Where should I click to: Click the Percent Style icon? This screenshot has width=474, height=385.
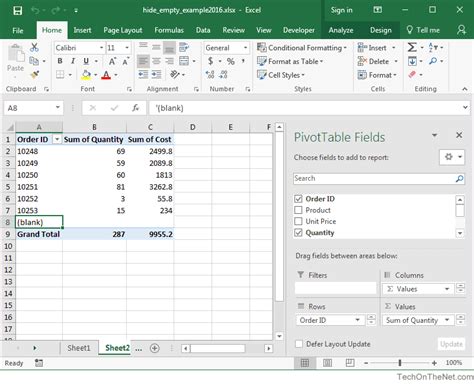[230, 61]
